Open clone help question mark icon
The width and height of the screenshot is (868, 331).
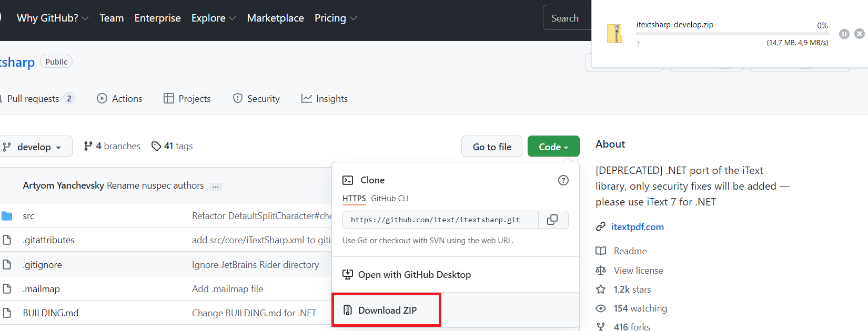point(563,180)
